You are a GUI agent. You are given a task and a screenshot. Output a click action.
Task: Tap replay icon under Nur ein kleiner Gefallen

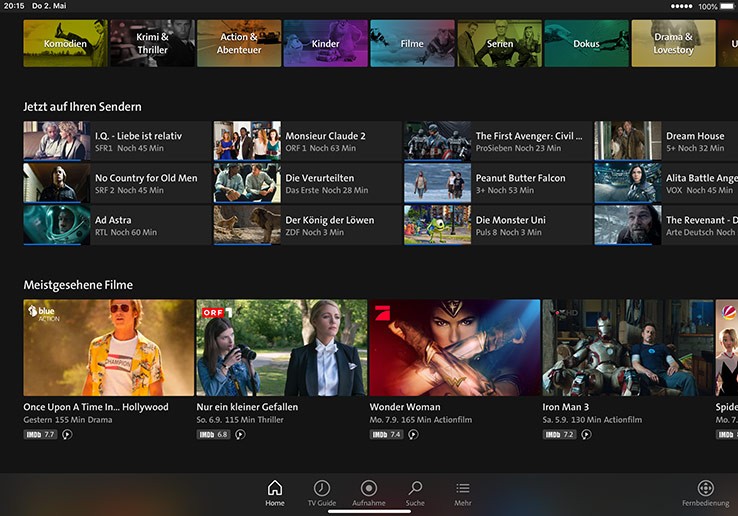(240, 435)
